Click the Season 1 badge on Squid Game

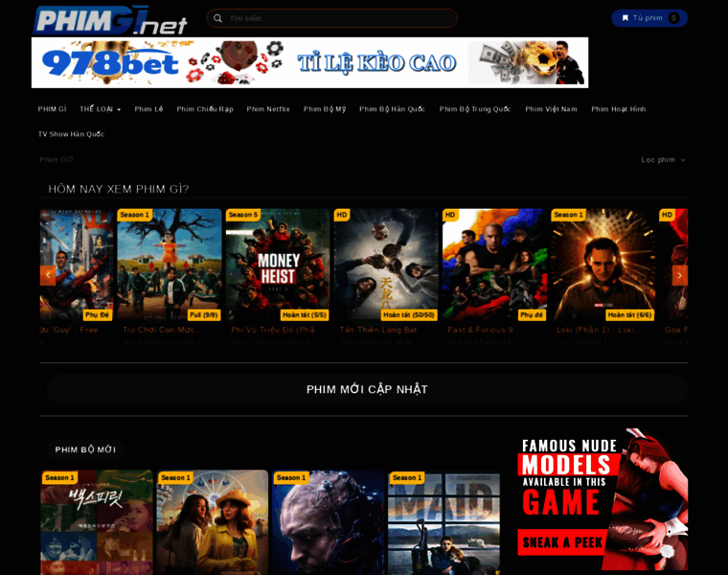(135, 215)
